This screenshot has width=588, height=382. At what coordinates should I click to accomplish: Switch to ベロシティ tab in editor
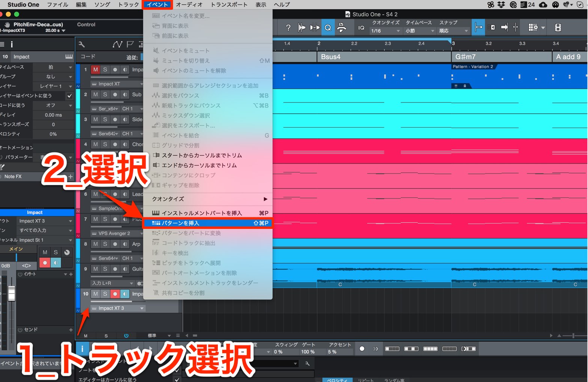[337, 380]
